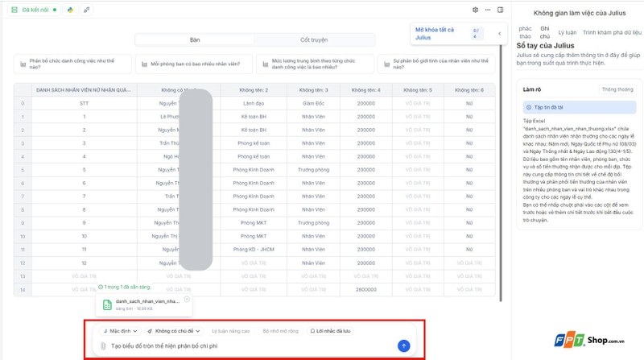Toggle 'Lý luận nâng cao' option
Image resolution: width=644 pixels, height=360 pixels.
[x=230, y=331]
